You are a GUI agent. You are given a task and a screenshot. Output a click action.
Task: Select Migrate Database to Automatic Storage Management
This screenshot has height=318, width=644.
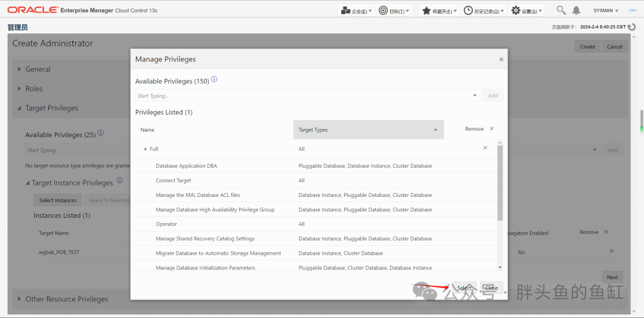[x=316, y=253]
